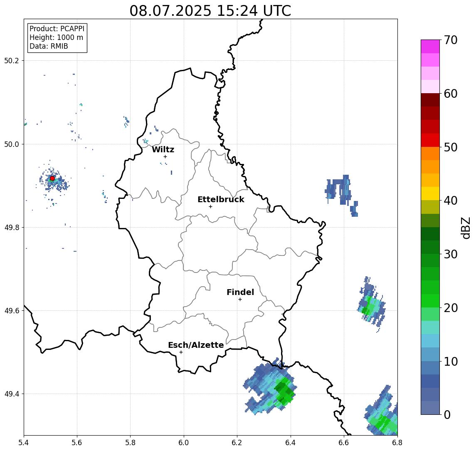Click the 30 value on colorbar
The image size is (476, 451).
(451, 254)
